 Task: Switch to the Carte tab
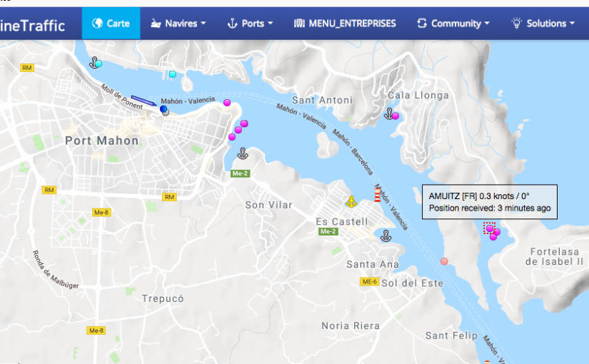(x=111, y=24)
